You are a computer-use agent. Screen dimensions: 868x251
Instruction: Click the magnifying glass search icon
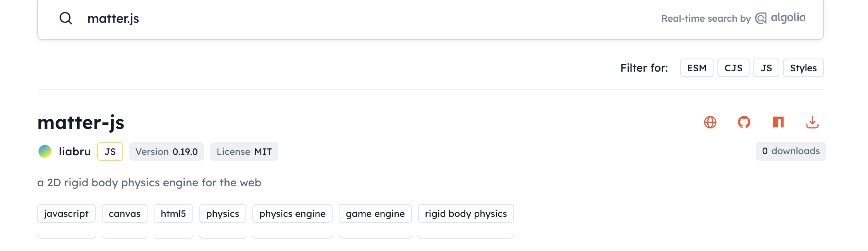click(65, 18)
